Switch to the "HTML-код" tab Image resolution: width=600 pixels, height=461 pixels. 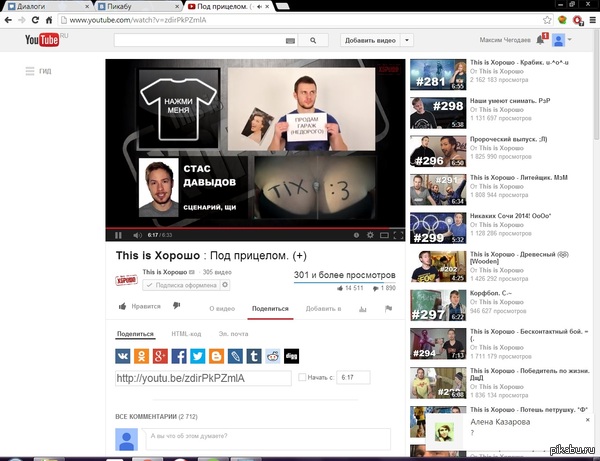click(186, 333)
